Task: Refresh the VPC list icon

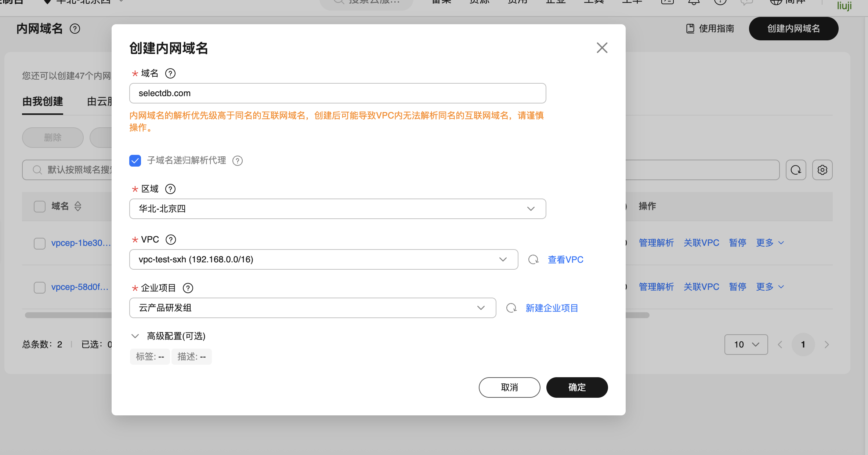Action: point(533,259)
